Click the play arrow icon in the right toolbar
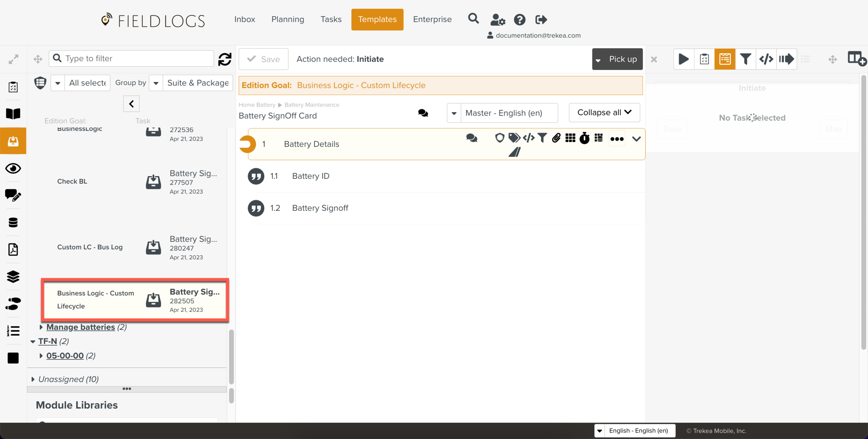Viewport: 868px width, 439px height. (x=683, y=59)
